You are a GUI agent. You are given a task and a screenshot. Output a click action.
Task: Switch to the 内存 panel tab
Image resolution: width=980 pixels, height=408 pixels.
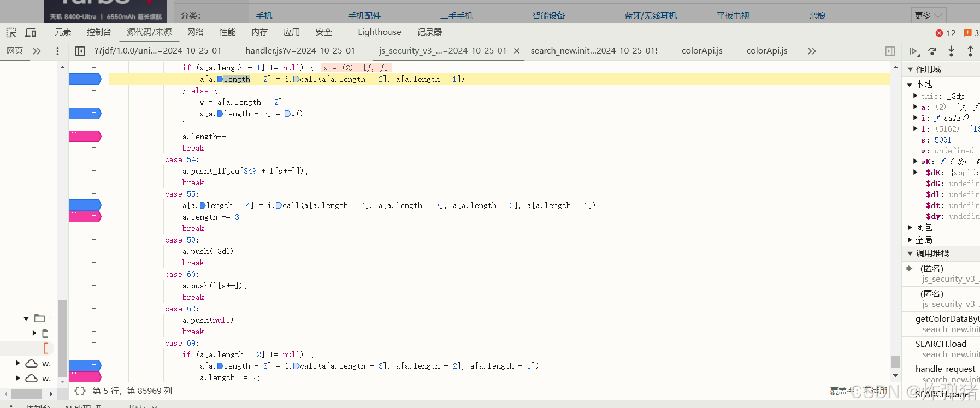point(260,32)
